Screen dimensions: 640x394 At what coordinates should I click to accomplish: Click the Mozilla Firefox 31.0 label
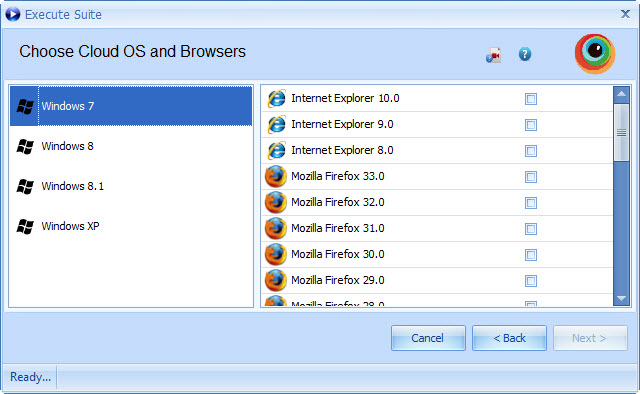pyautogui.click(x=338, y=228)
